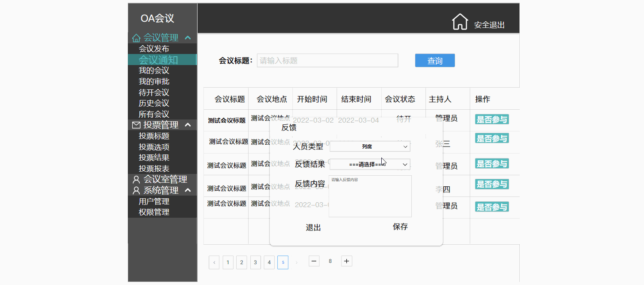Click the 反馈内容 text area
This screenshot has width=644, height=285.
[370, 196]
